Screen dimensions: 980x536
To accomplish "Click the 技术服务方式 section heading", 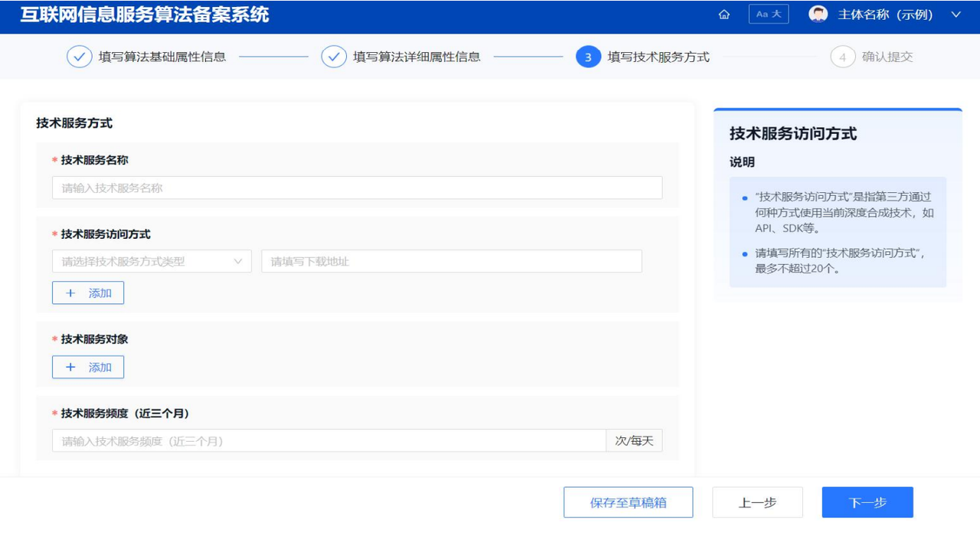I will pyautogui.click(x=74, y=123).
